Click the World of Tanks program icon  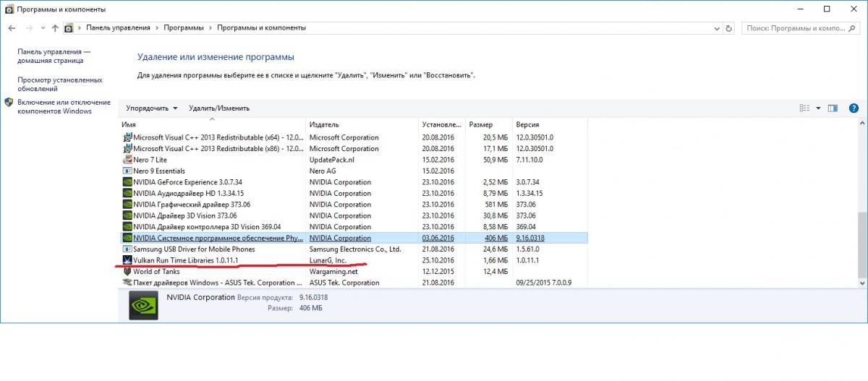coord(127,272)
